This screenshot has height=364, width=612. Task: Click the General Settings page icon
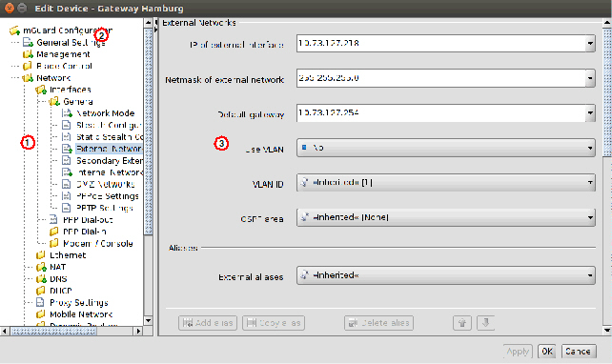click(28, 42)
